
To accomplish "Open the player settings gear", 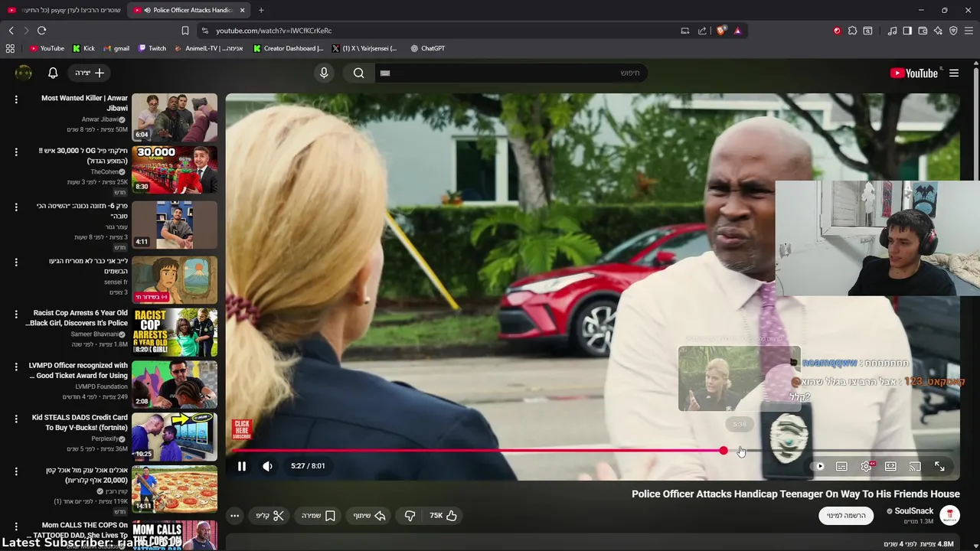I will (866, 466).
